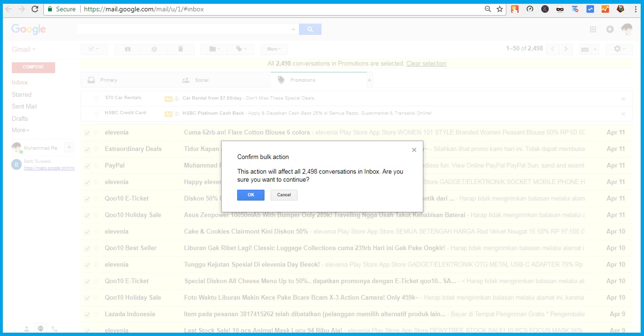The height and width of the screenshot is (336, 644).
Task: Uncheck the Extraordinary Deals email
Action: click(87, 150)
